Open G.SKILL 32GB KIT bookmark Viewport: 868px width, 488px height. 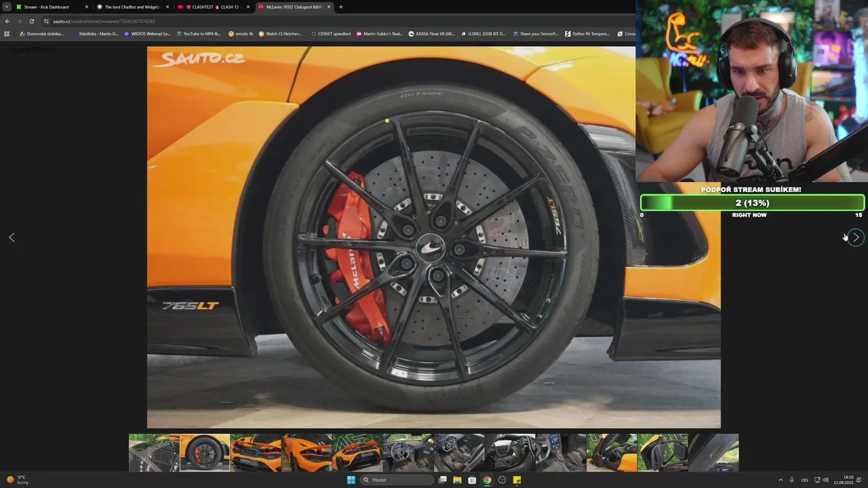(483, 33)
